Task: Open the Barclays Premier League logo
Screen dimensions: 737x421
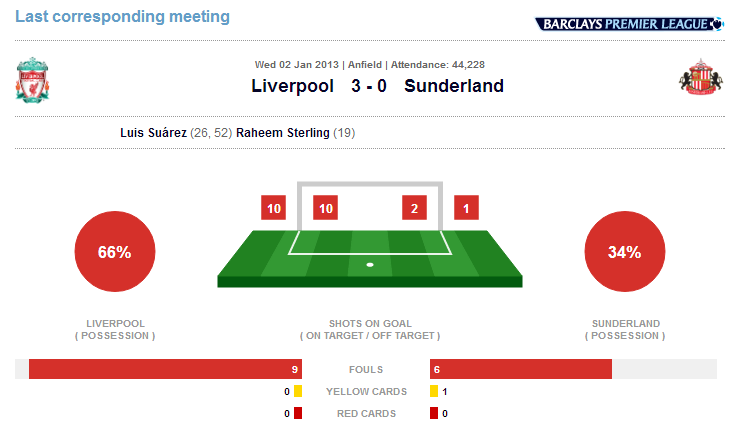Action: click(x=629, y=24)
